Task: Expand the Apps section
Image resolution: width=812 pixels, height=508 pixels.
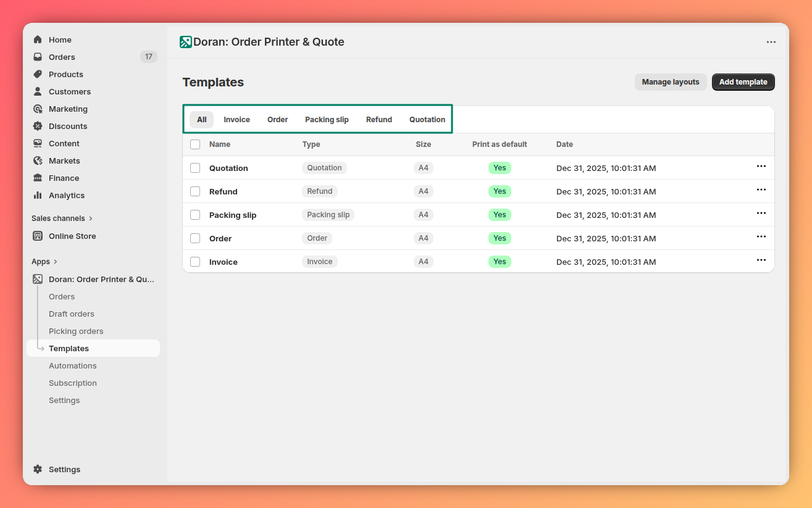Action: pos(44,262)
